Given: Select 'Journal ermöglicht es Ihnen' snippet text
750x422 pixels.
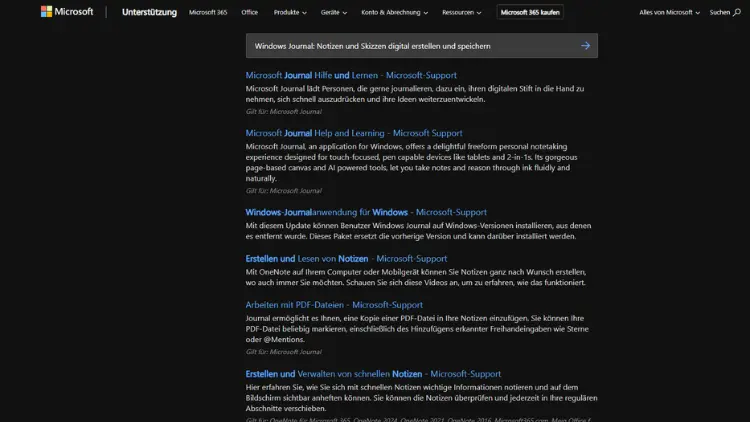Looking at the screenshot, I should (x=417, y=329).
